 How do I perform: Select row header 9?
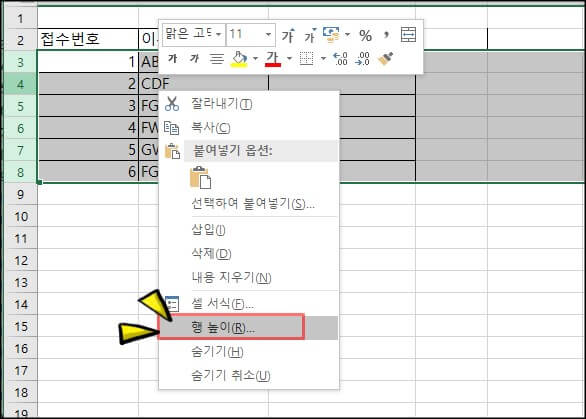[21, 194]
